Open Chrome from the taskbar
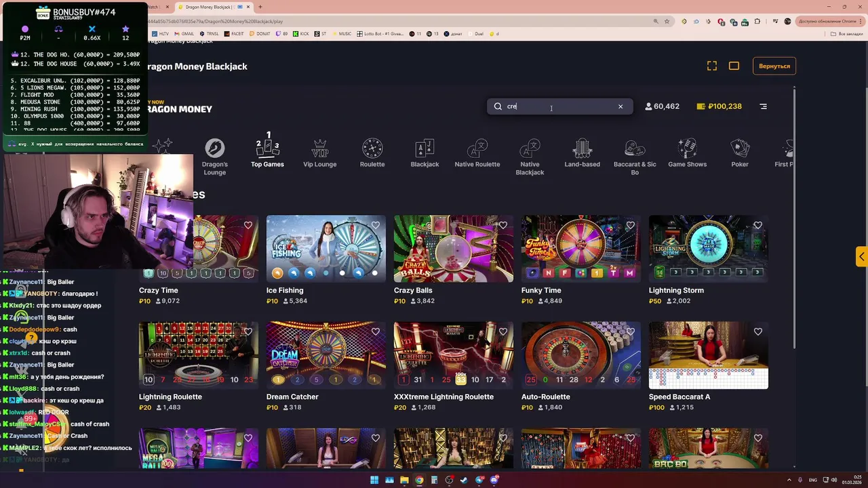Screen dimensions: 868x488 [419, 480]
